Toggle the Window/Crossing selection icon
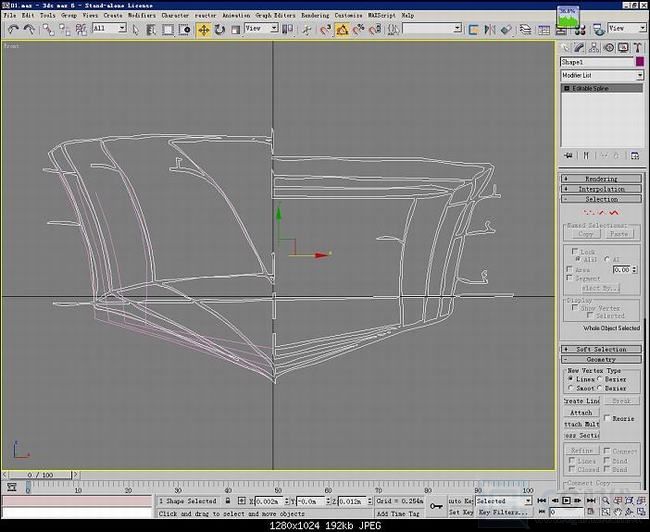The width and height of the screenshot is (650, 532). pyautogui.click(x=185, y=29)
